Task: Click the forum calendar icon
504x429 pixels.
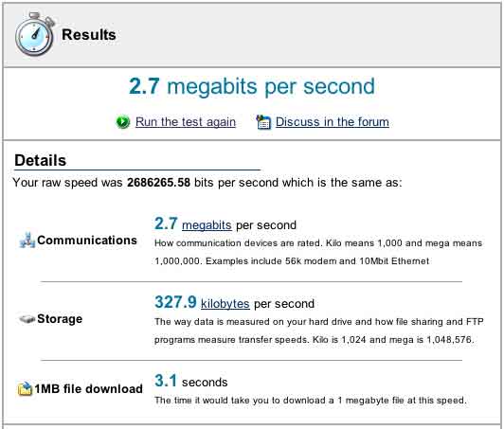Action: [x=263, y=122]
